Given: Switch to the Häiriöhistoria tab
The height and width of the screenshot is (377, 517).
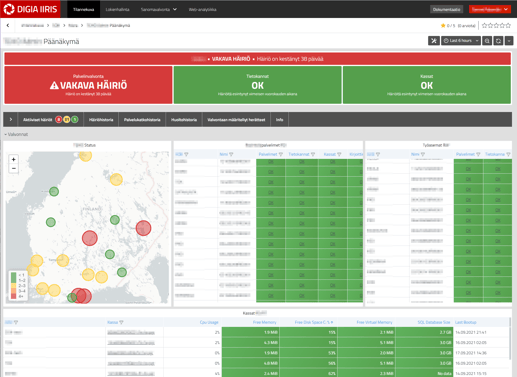Looking at the screenshot, I should (x=101, y=120).
